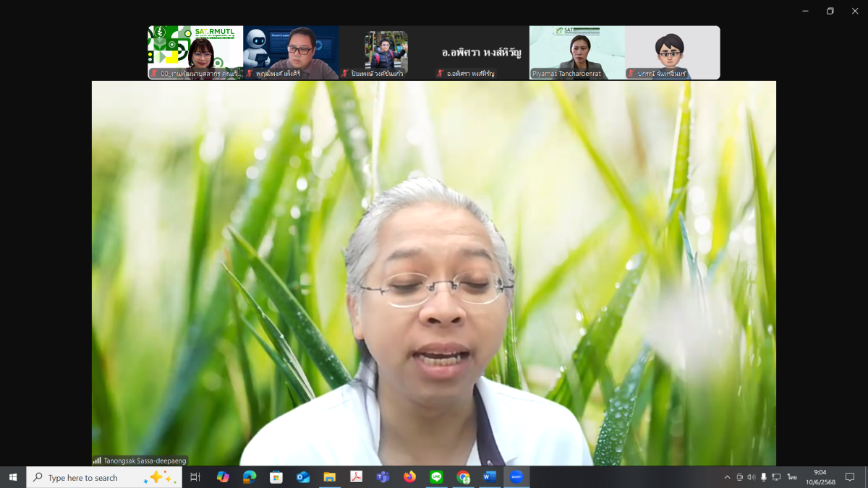Open Task View from the taskbar
Image resolution: width=868 pixels, height=488 pixels.
195,477
